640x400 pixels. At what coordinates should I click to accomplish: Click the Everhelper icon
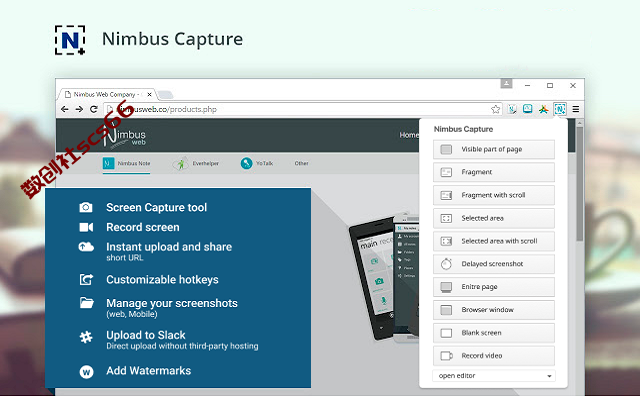(x=180, y=163)
